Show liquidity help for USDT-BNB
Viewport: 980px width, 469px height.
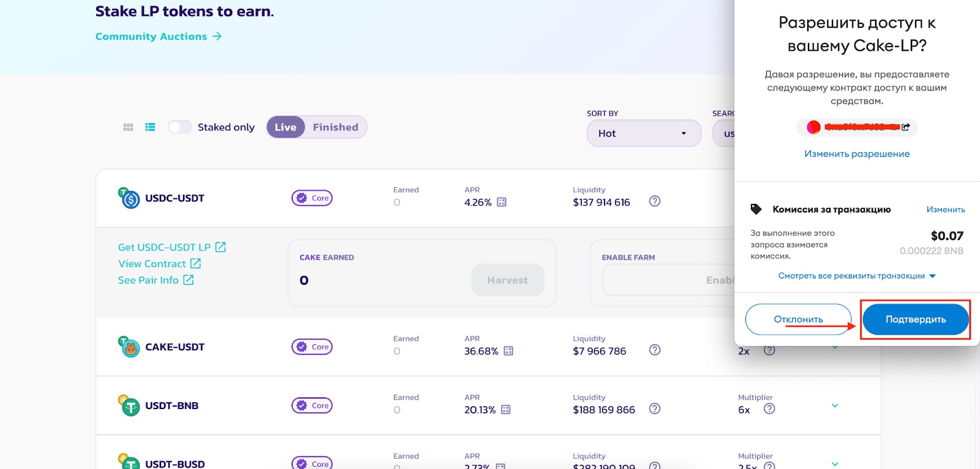click(655, 409)
